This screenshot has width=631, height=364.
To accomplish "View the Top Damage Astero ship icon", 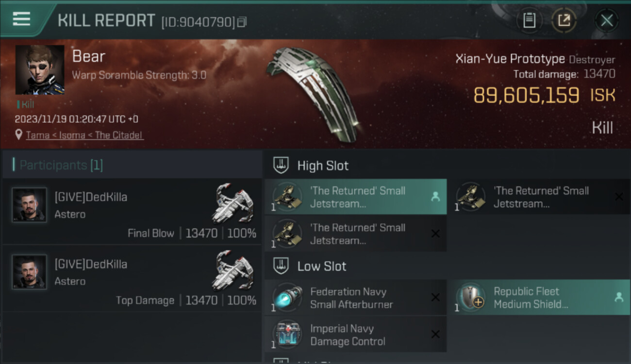I will pos(233,271).
